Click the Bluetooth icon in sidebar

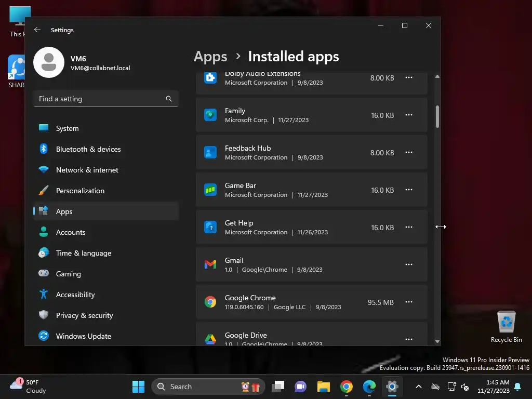click(44, 149)
